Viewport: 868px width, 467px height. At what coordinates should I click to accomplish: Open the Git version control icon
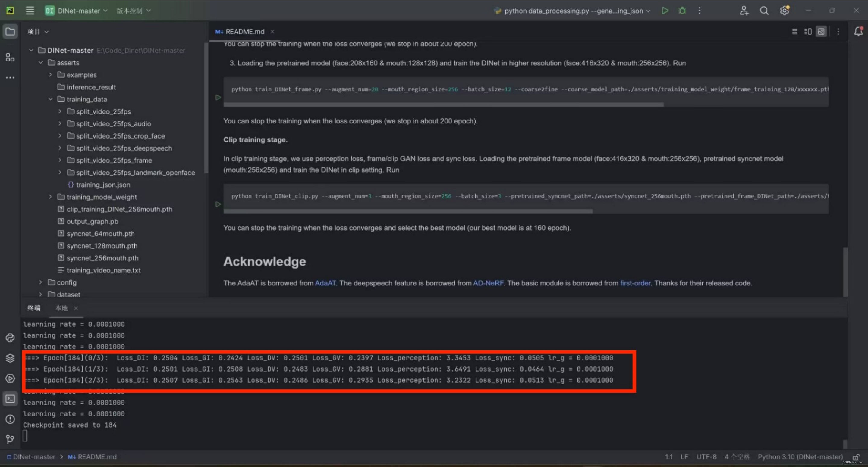[x=10, y=439]
